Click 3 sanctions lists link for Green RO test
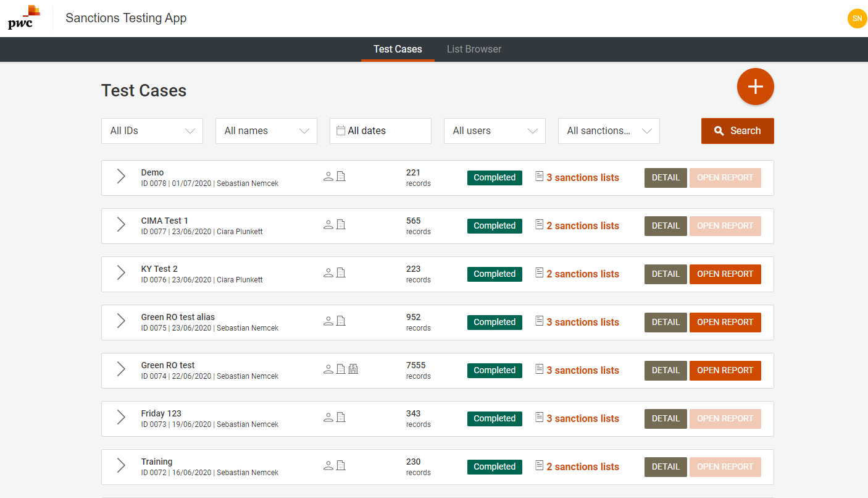 pos(582,370)
